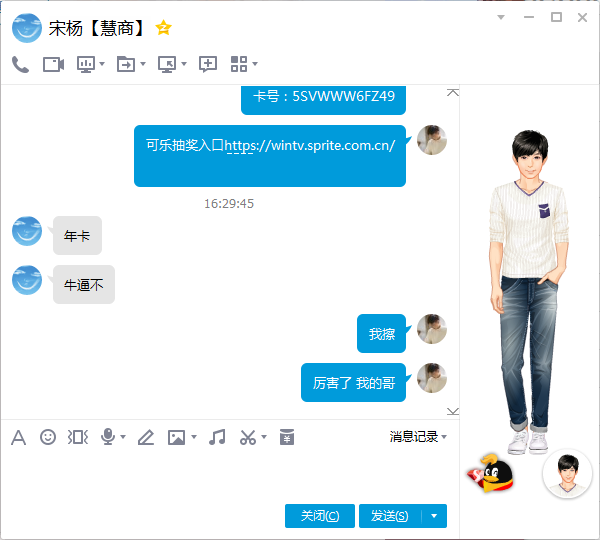Viewport: 600px width, 540px height.
Task: Open the 消息记录 message history
Action: point(414,437)
